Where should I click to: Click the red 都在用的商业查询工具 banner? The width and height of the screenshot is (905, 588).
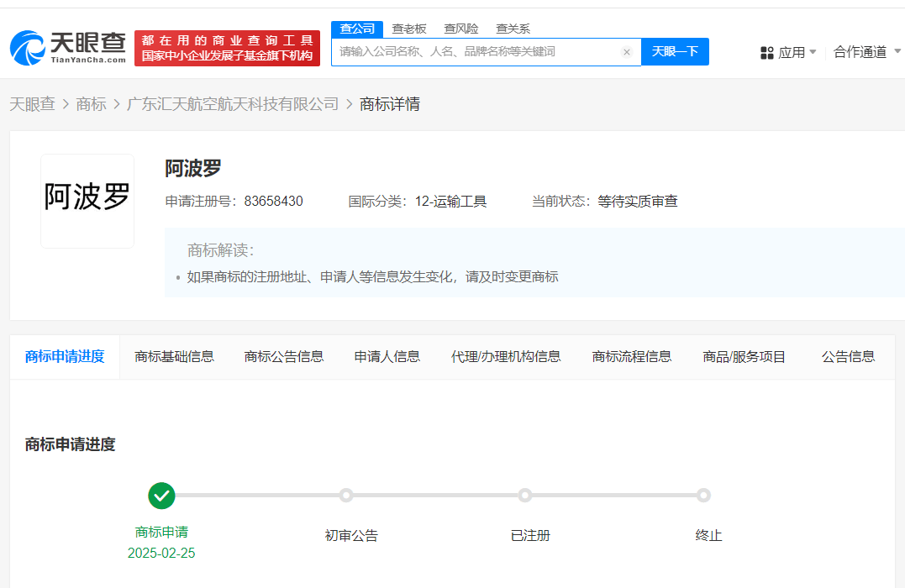[227, 49]
